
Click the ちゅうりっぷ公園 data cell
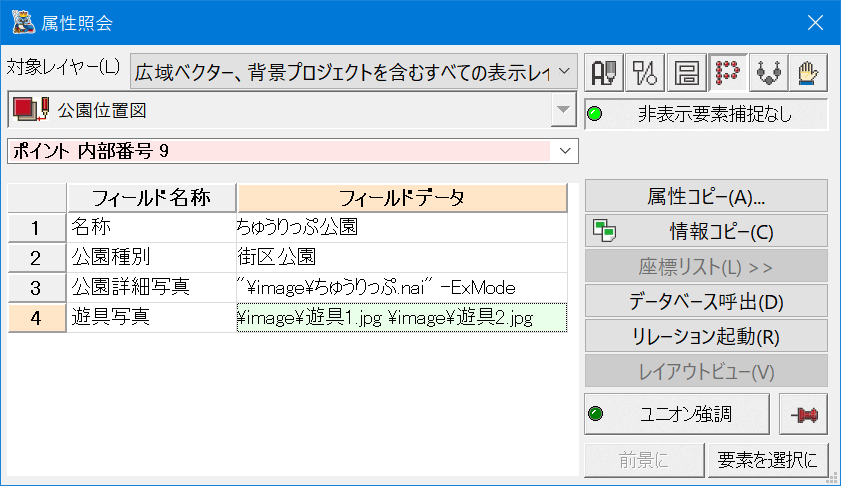402,227
